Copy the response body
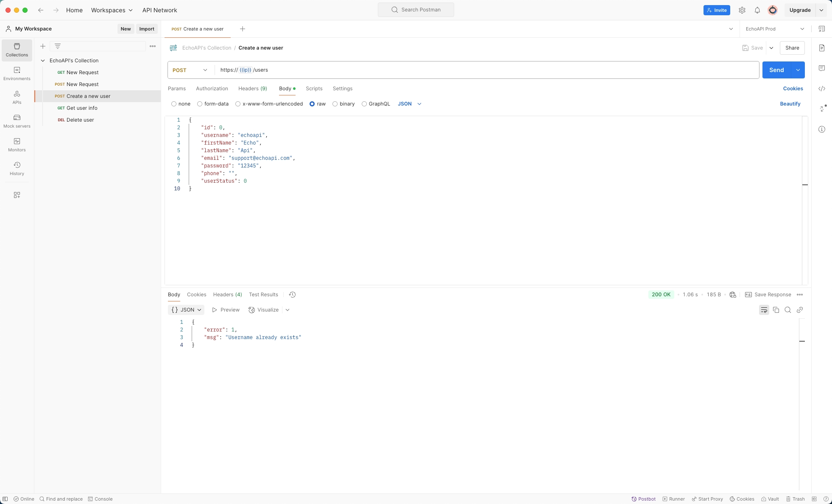The width and height of the screenshot is (832, 504). point(776,310)
